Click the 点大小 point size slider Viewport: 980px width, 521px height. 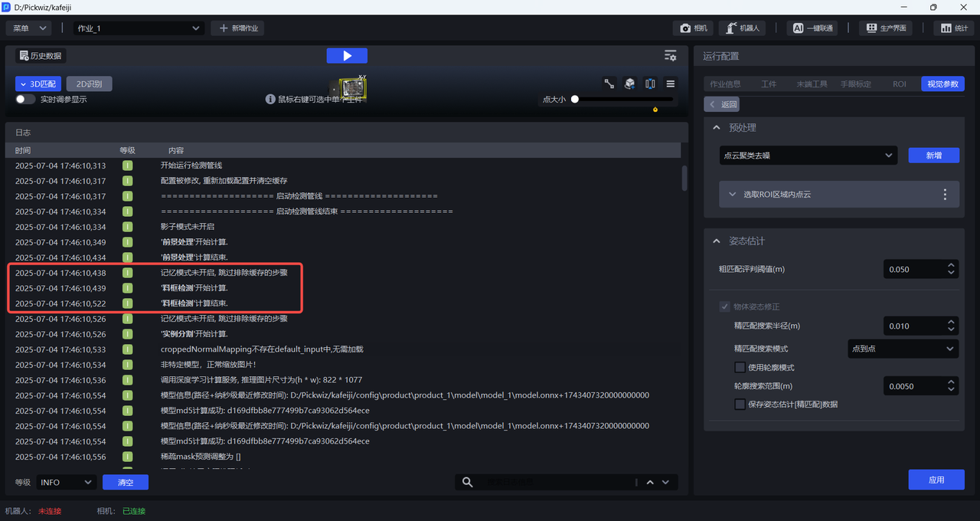623,99
